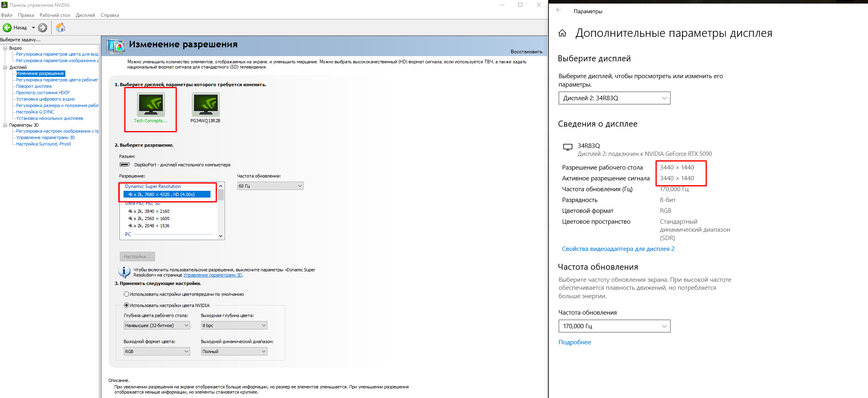This screenshot has width=868, height=398.
Task: Select the default color settings radio button
Action: coord(126,294)
